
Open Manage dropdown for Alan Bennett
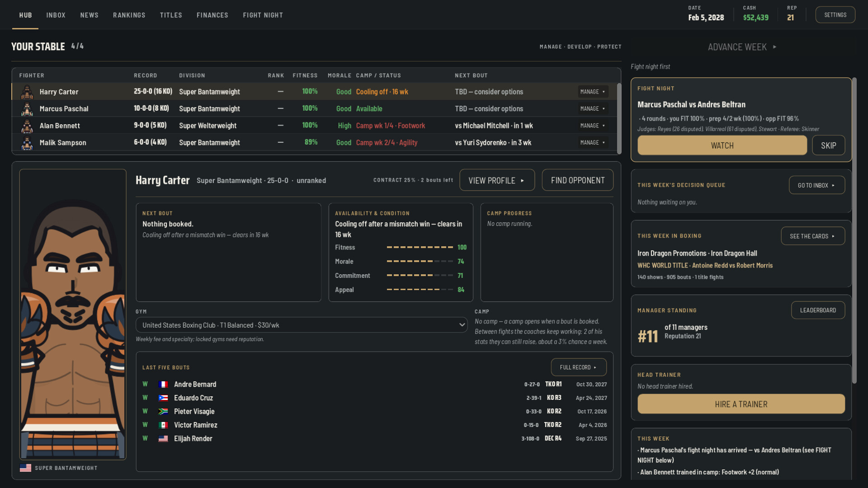click(x=593, y=126)
